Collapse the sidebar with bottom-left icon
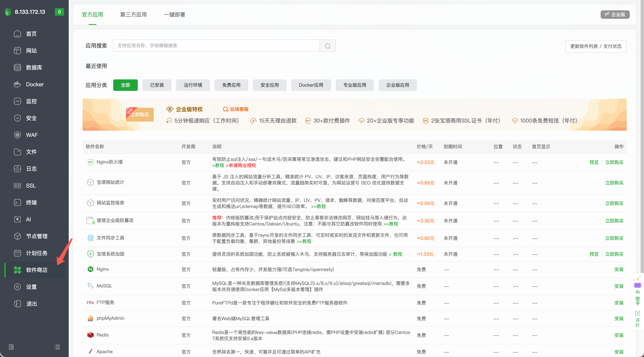 tap(11, 347)
